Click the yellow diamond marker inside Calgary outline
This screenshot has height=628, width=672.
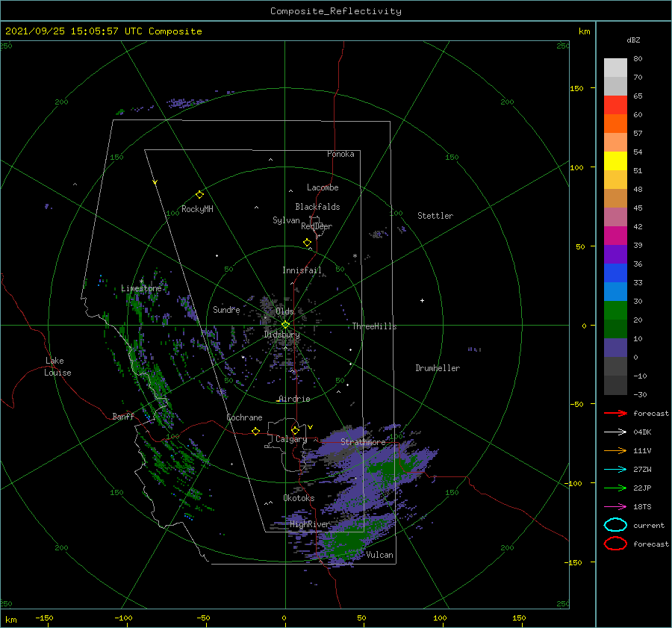pos(295,430)
